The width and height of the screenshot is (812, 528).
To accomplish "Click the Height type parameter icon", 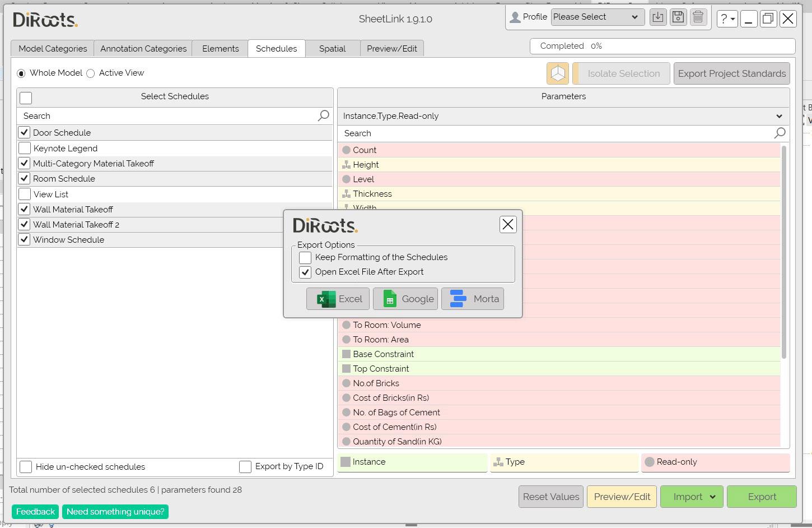I will (346, 165).
